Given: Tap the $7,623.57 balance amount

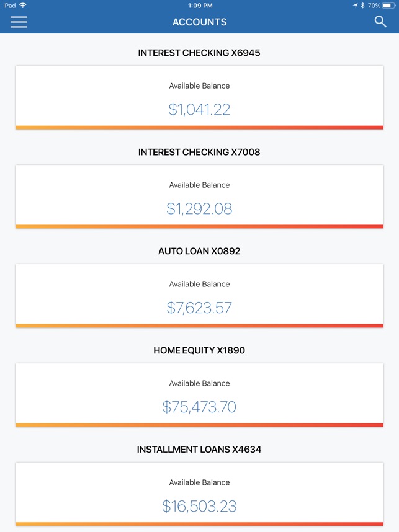Looking at the screenshot, I should (x=199, y=308).
